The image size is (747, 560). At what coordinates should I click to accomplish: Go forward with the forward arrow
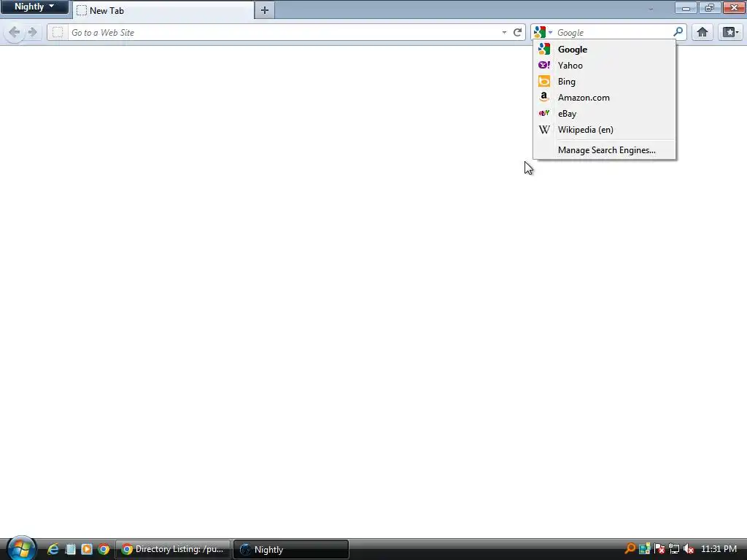point(32,32)
